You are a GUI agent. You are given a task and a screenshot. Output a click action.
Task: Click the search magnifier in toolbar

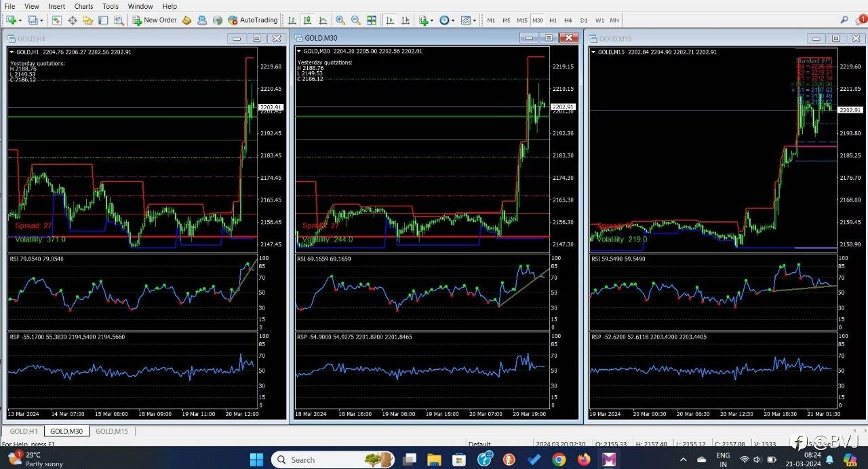pyautogui.click(x=844, y=20)
